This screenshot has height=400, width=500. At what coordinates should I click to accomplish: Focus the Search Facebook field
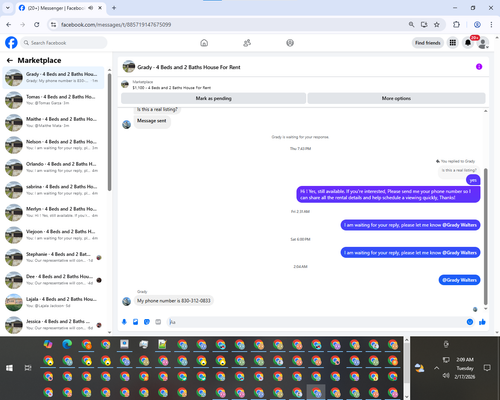[64, 43]
